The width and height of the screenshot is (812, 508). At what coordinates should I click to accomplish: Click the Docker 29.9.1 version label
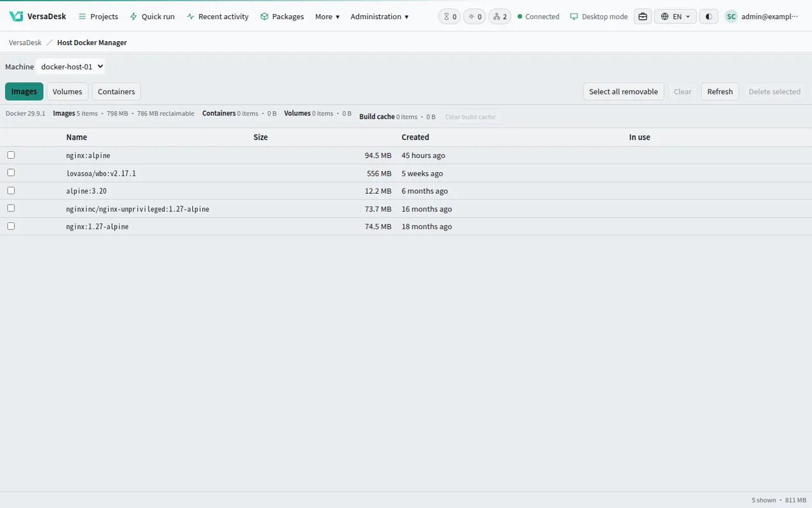click(25, 114)
